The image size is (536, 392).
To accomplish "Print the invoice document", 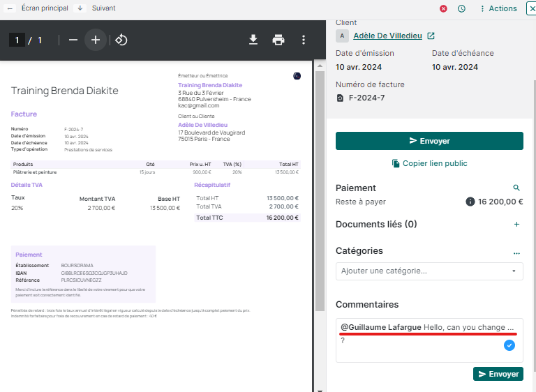I will click(278, 40).
